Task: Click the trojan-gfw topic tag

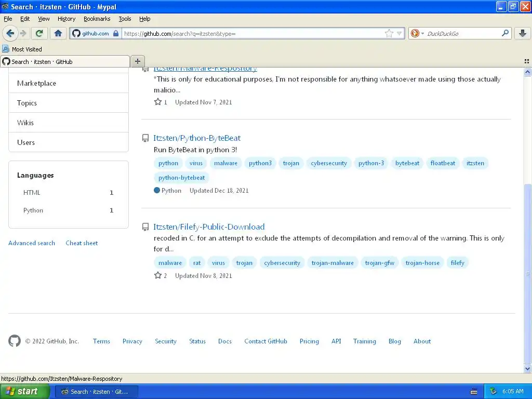Action: click(x=380, y=263)
